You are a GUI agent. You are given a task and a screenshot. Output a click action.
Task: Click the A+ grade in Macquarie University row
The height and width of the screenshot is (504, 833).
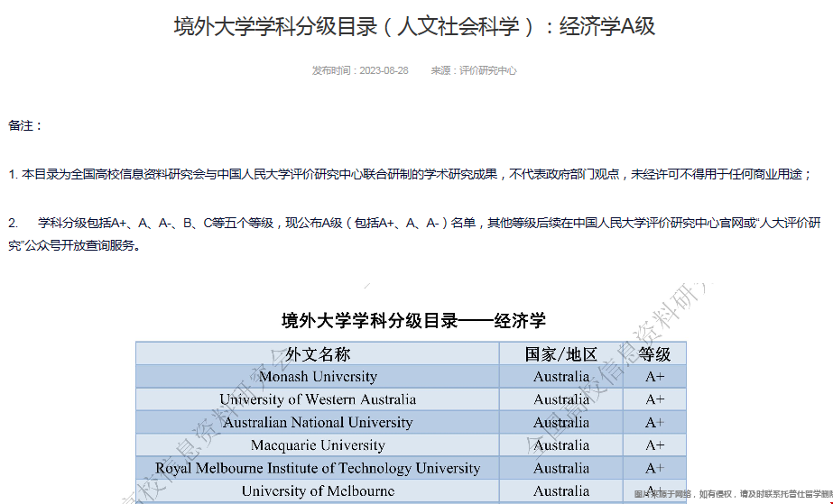coord(654,445)
